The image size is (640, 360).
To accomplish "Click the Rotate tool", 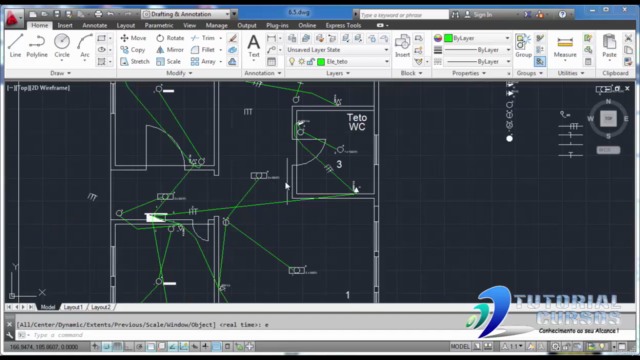I will (170, 38).
